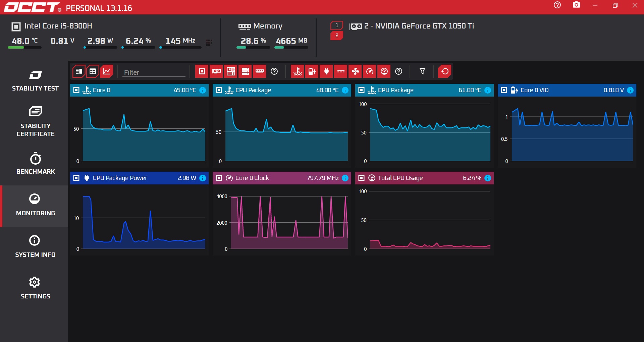This screenshot has height=342, width=644.
Task: Open the System Info section
Action: click(35, 247)
